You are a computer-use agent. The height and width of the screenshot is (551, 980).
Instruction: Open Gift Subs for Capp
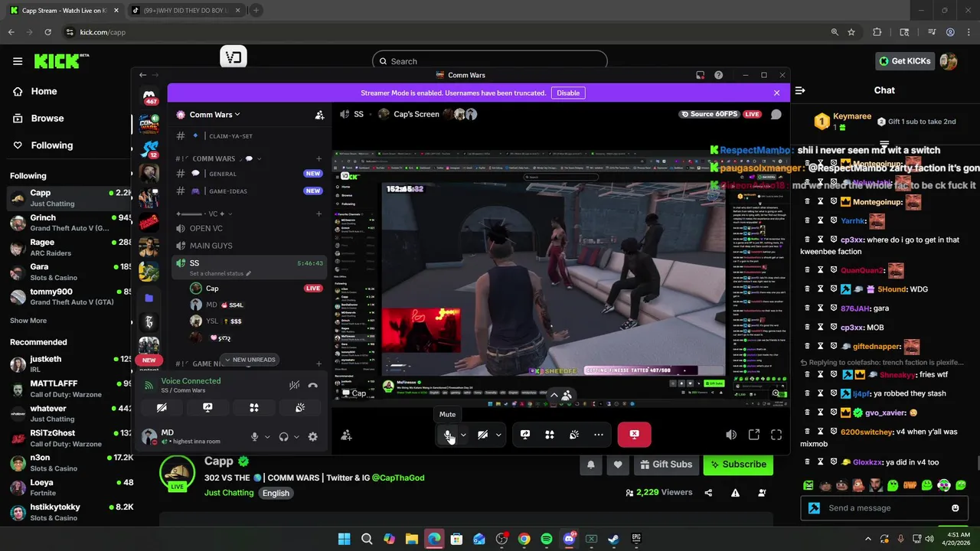tap(665, 464)
